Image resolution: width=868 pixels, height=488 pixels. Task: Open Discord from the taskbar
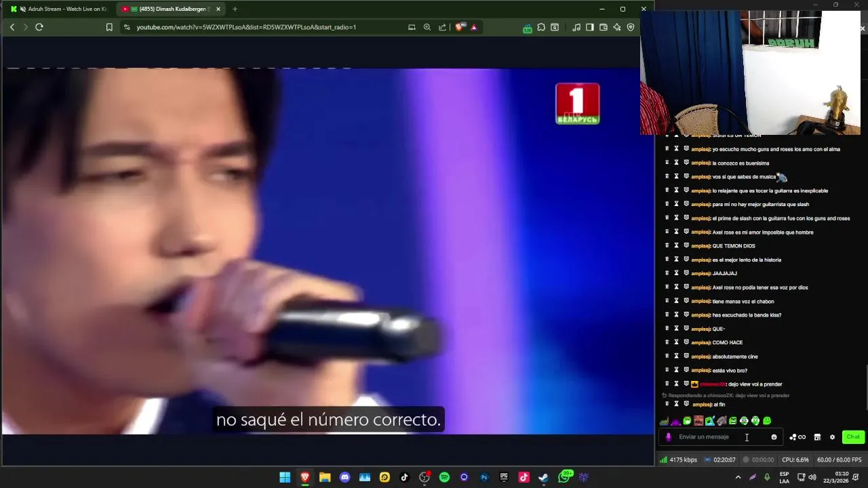(344, 477)
